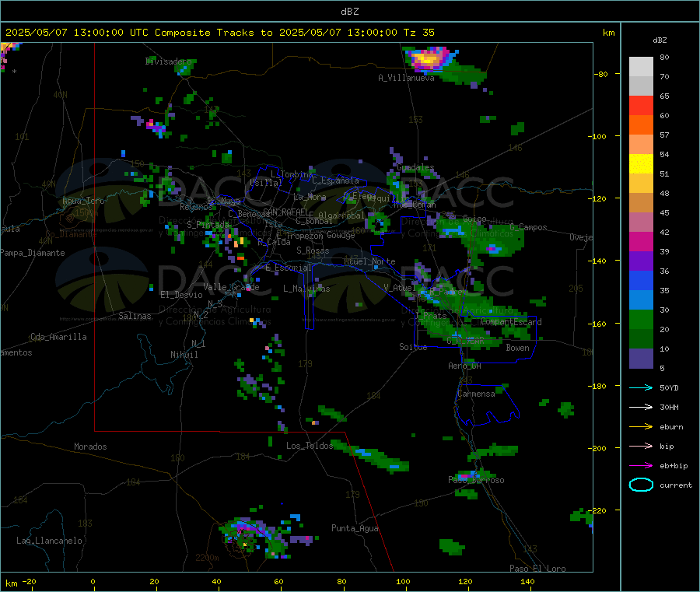This screenshot has width=700, height=592.
Task: Click the Morados map label
Action: point(90,447)
